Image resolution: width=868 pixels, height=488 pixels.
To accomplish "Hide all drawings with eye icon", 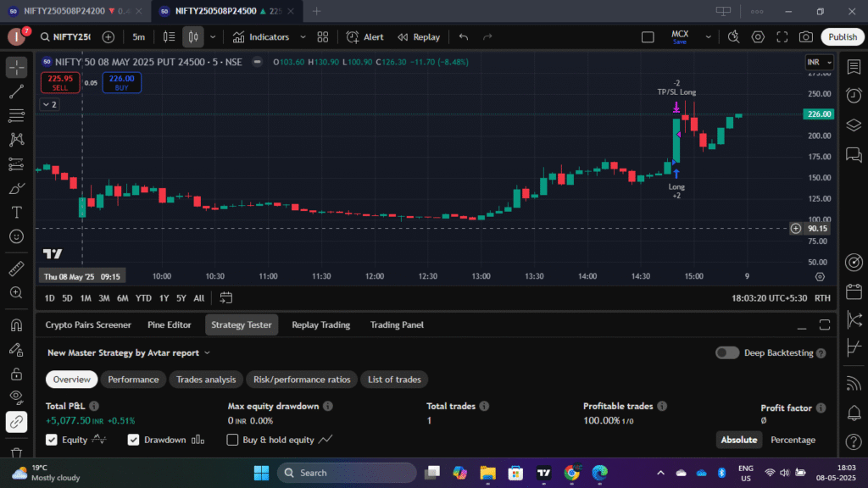I will [x=17, y=397].
